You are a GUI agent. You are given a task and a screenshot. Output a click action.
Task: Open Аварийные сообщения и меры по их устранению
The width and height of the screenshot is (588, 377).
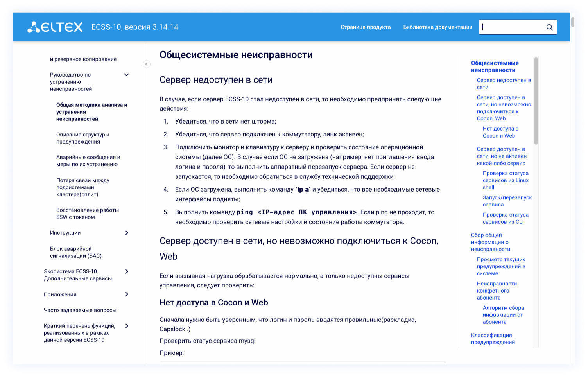click(88, 161)
